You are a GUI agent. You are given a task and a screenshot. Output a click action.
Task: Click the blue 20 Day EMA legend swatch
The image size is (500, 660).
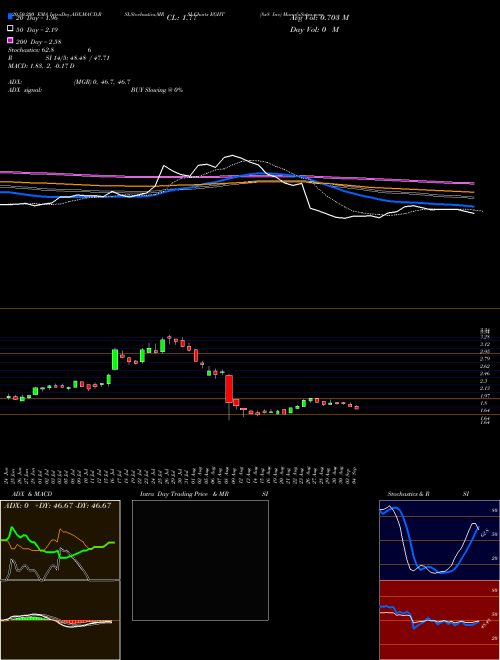[11, 17]
